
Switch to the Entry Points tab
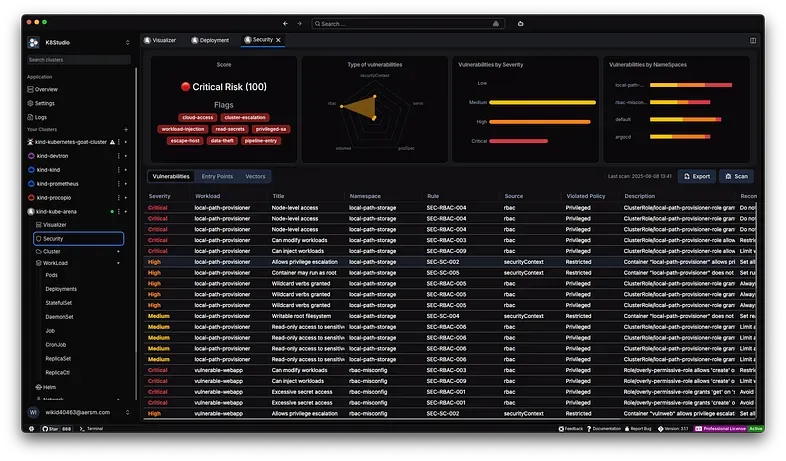click(x=217, y=176)
